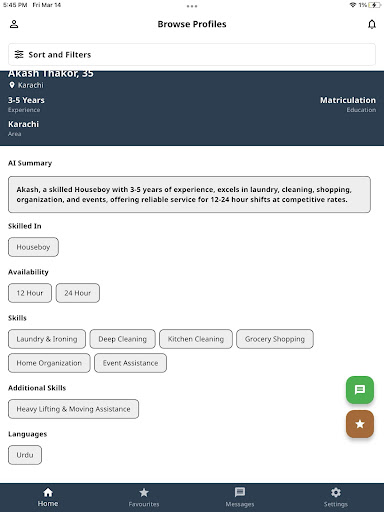Click the filter sliders icon
Image resolution: width=384 pixels, height=512 pixels.
(19, 54)
